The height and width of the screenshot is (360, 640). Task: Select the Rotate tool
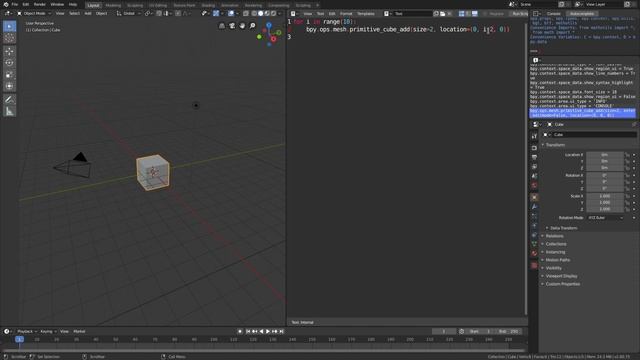coord(9,63)
